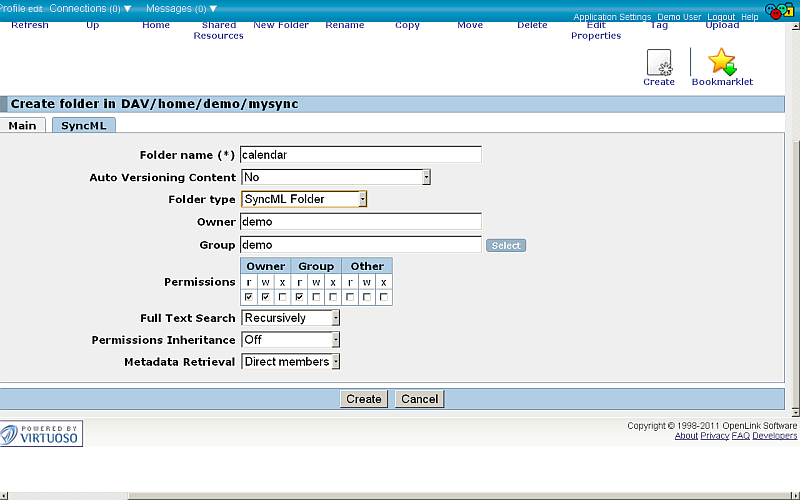Click the Create page icon
800x500 pixels.
click(659, 63)
